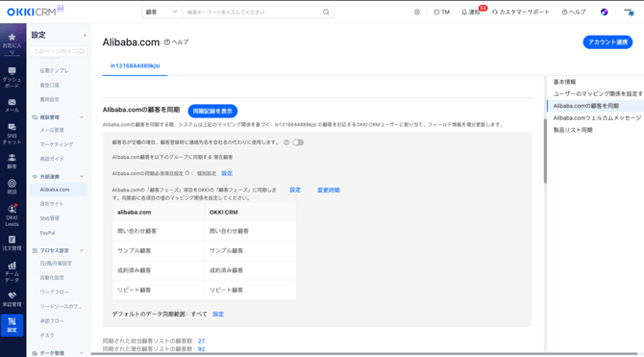Open the top bar ヘルプ help item
Image resolution: width=644 pixels, height=357 pixels.
(x=574, y=12)
